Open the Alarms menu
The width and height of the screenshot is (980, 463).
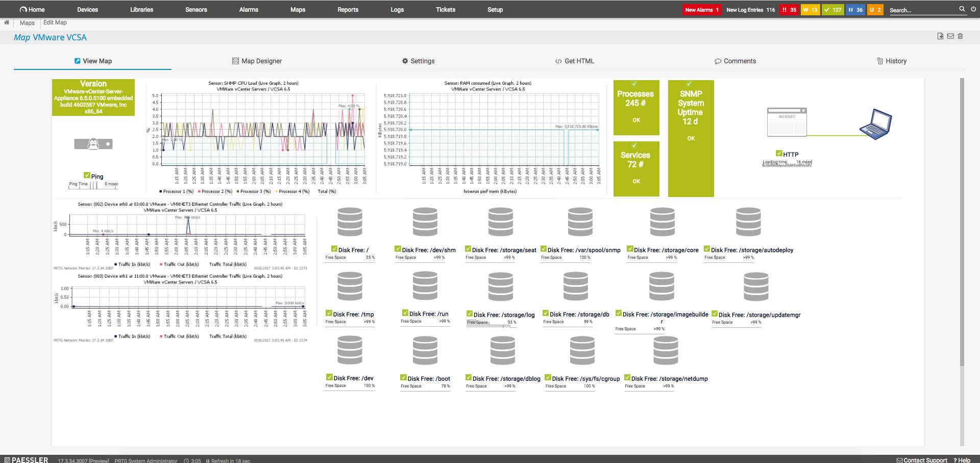(x=249, y=9)
